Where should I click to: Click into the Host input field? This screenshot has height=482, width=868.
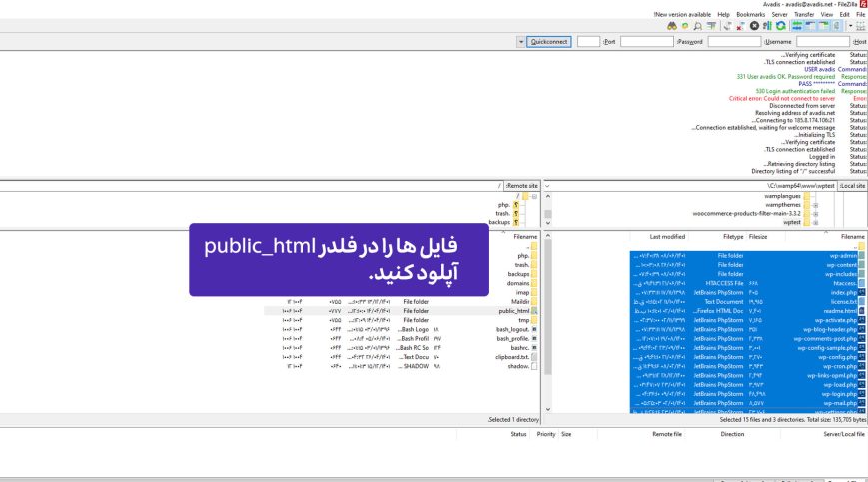point(823,42)
